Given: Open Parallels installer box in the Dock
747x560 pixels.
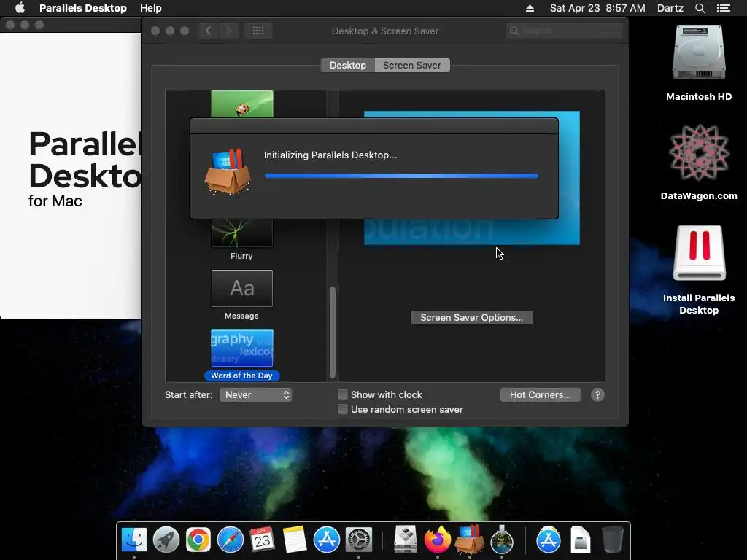Looking at the screenshot, I should click(x=469, y=540).
